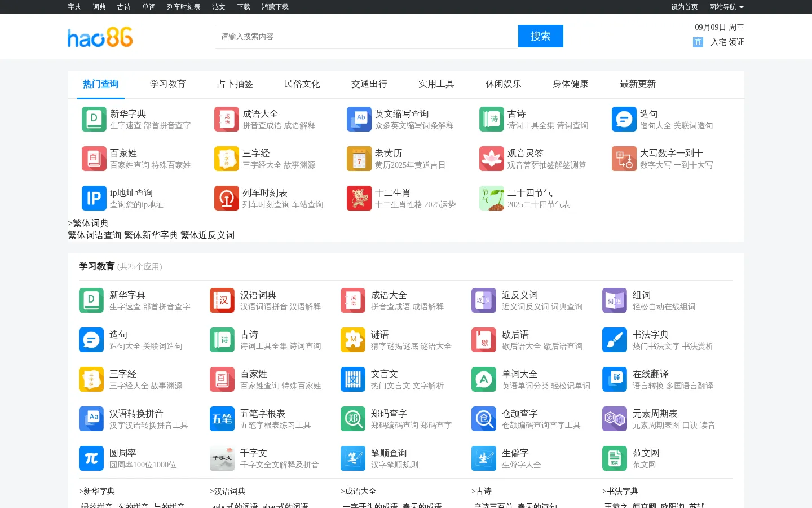This screenshot has width=812, height=508.
Task: Open the ip地址查询 icon in hot queries
Action: 94,198
